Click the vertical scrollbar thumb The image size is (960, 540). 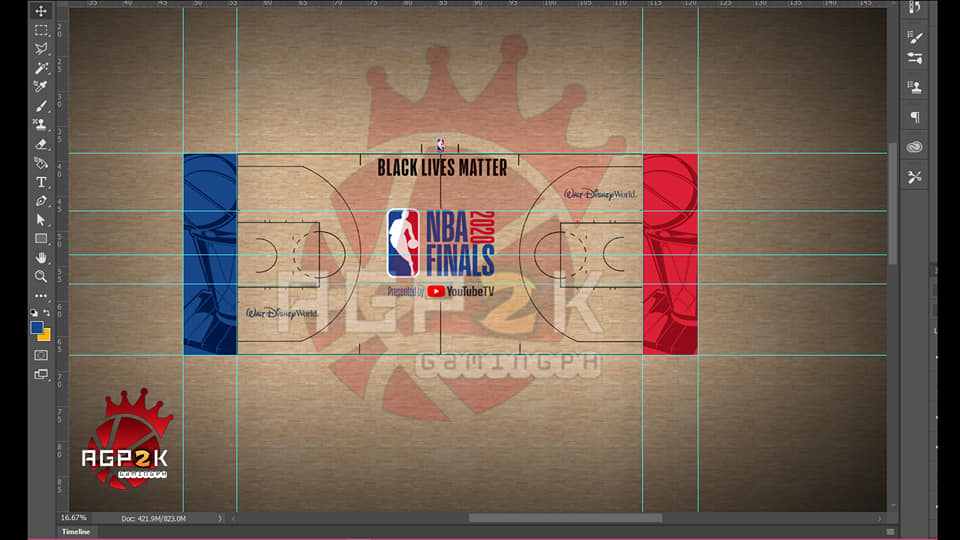point(893,203)
